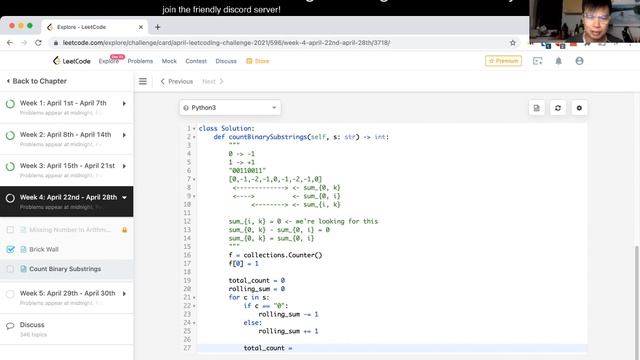Toggle Missing Number checkbox
This screenshot has height=360, width=640.
[x=11, y=230]
